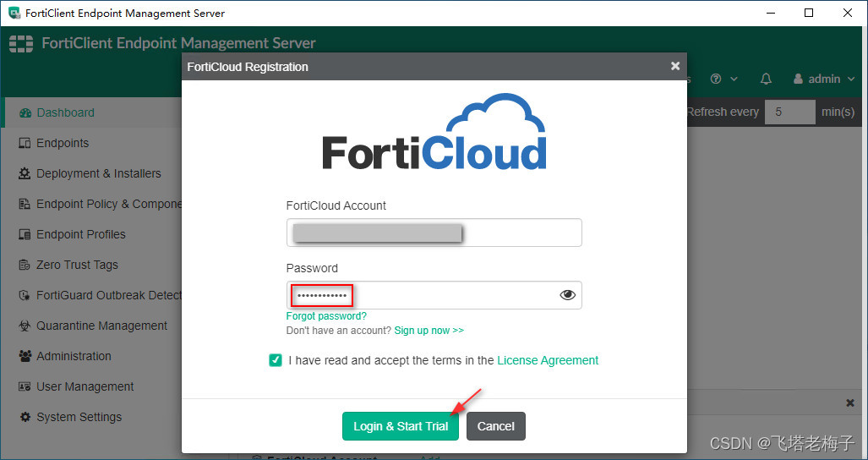868x460 pixels.
Task: Uncheck the License Agreement acceptance checkbox
Action: coord(276,360)
